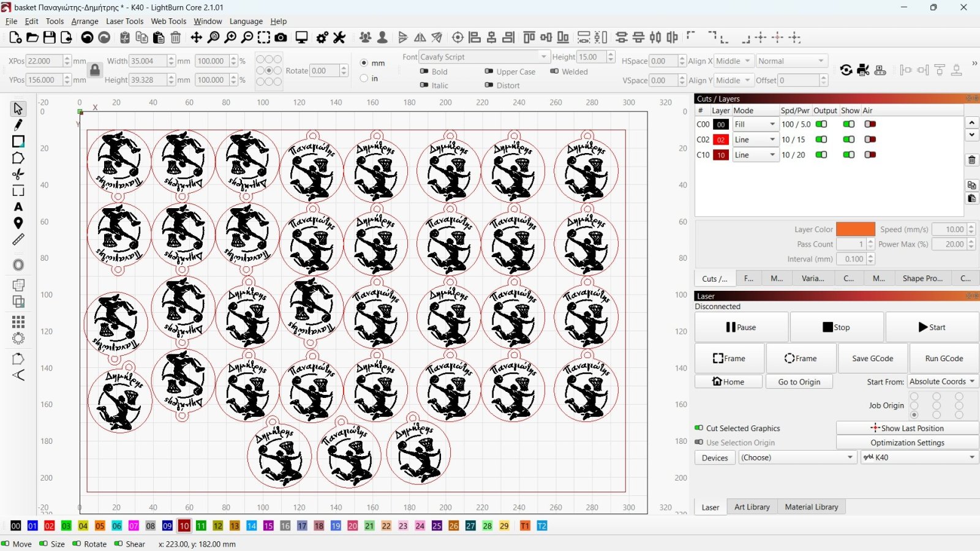
Task: Click the Pause button
Action: tap(741, 328)
